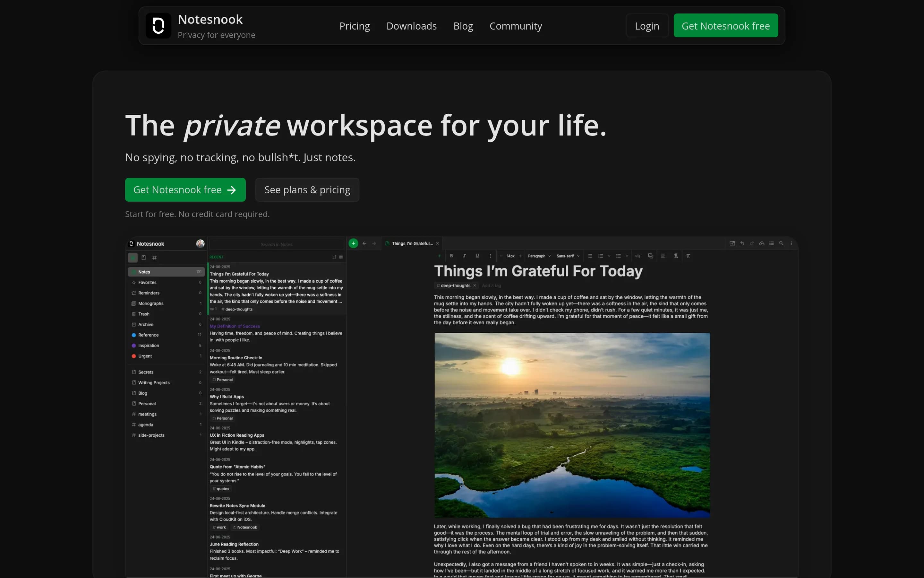Toggle bold formatting
Viewport: 924px width, 578px height.
tap(451, 256)
